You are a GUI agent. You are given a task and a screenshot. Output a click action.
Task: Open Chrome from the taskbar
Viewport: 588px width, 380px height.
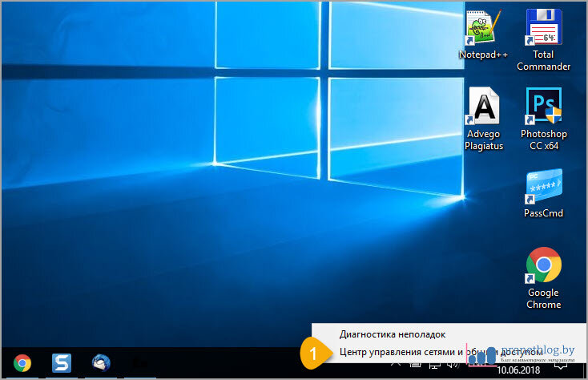[22, 363]
